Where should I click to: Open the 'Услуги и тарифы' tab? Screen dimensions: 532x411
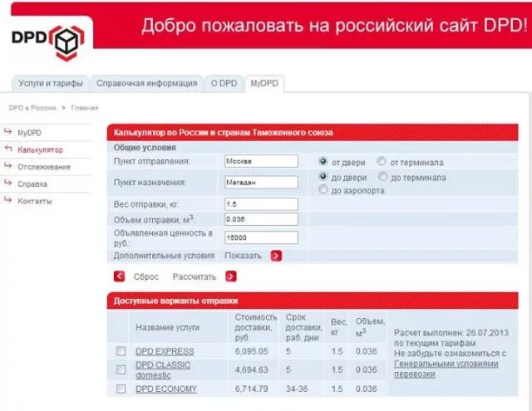pyautogui.click(x=51, y=83)
